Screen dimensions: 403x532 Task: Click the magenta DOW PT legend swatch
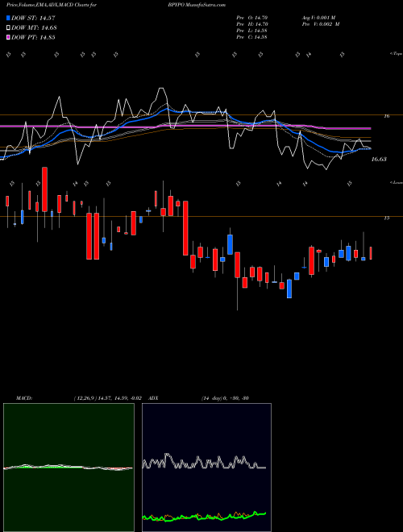point(9,37)
